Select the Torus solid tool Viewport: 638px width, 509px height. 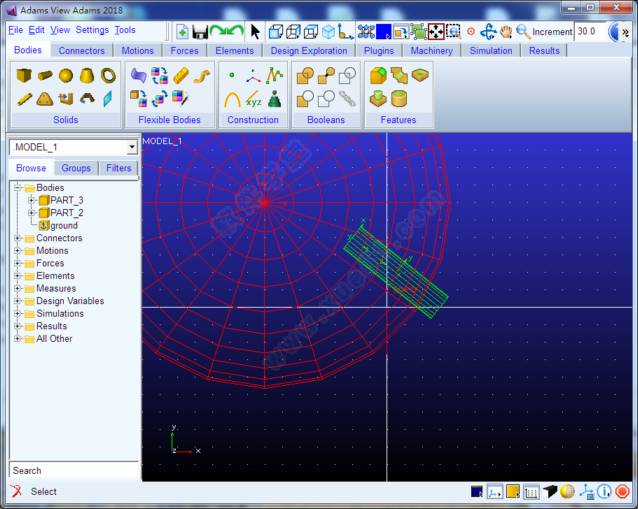(108, 75)
